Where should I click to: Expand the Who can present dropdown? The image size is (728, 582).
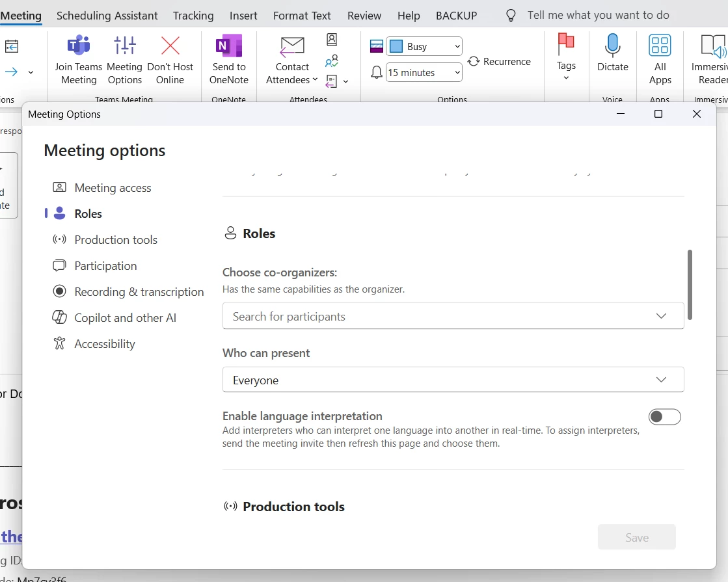453,380
